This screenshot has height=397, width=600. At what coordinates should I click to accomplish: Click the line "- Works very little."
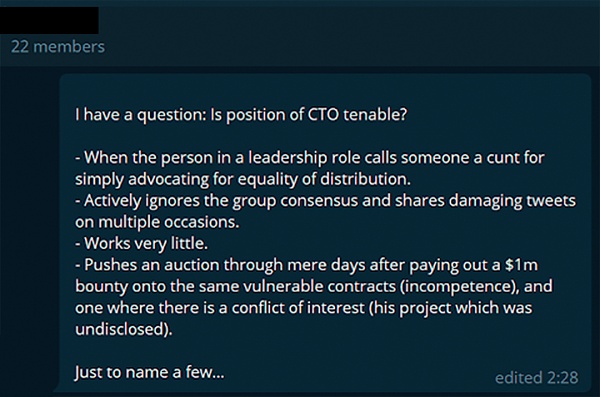[142, 243]
